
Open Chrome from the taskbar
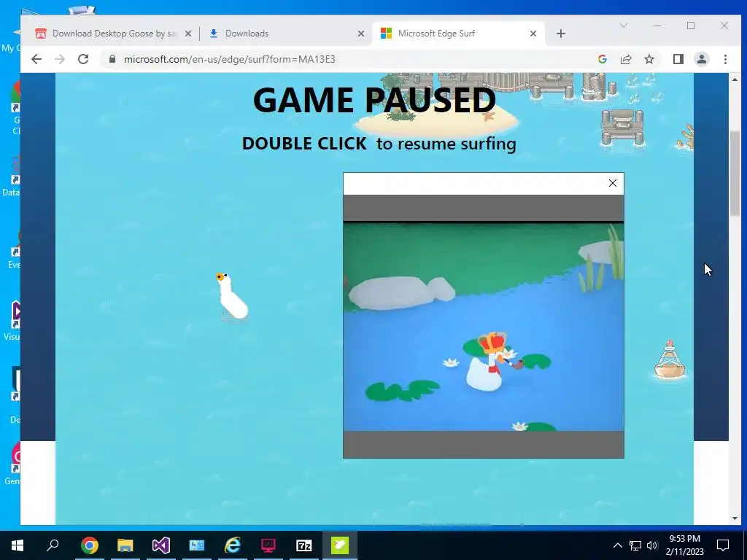click(x=89, y=545)
